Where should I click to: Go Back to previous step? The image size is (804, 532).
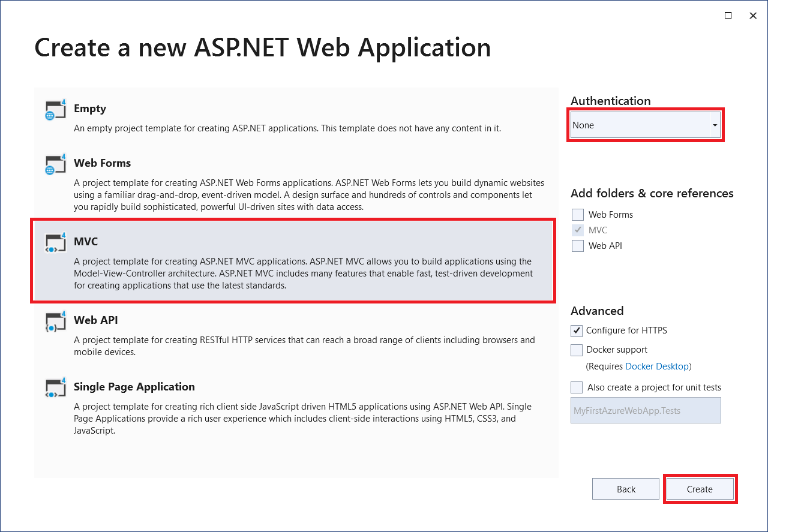[626, 489]
